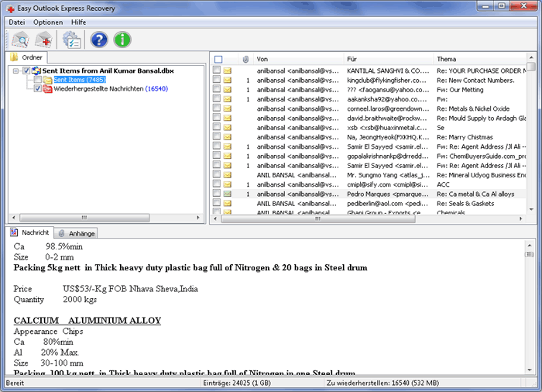Viewport: 542px width, 392px height.
Task: Select Sent Items (7485) folder
Action: [x=80, y=80]
